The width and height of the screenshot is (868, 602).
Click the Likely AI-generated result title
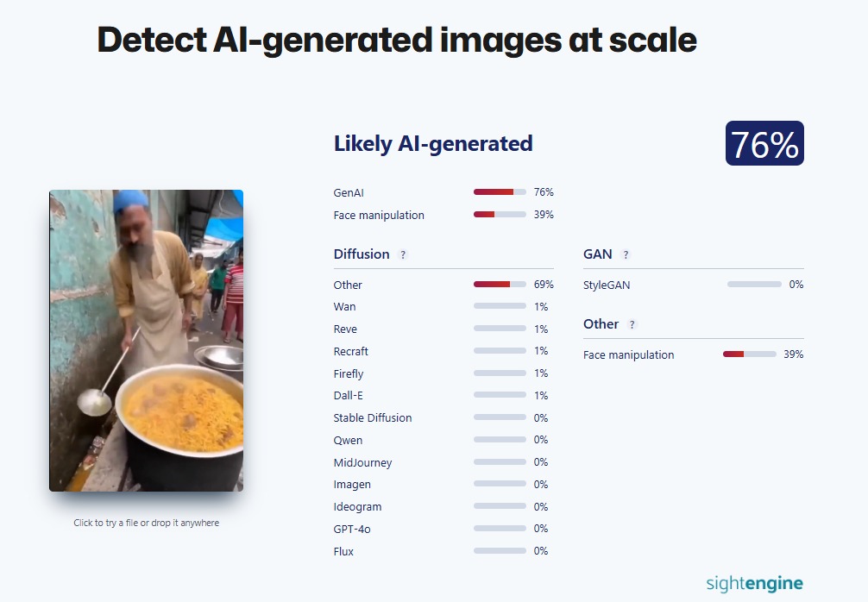433,144
